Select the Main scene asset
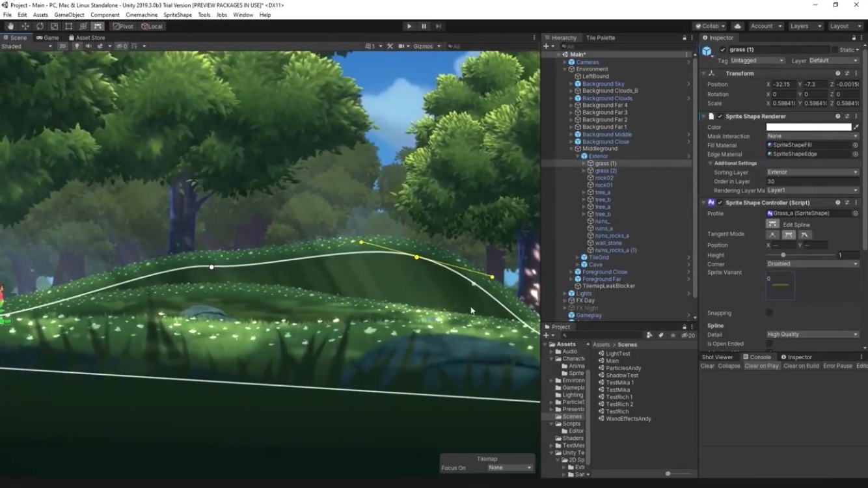The height and width of the screenshot is (488, 868). tap(612, 361)
